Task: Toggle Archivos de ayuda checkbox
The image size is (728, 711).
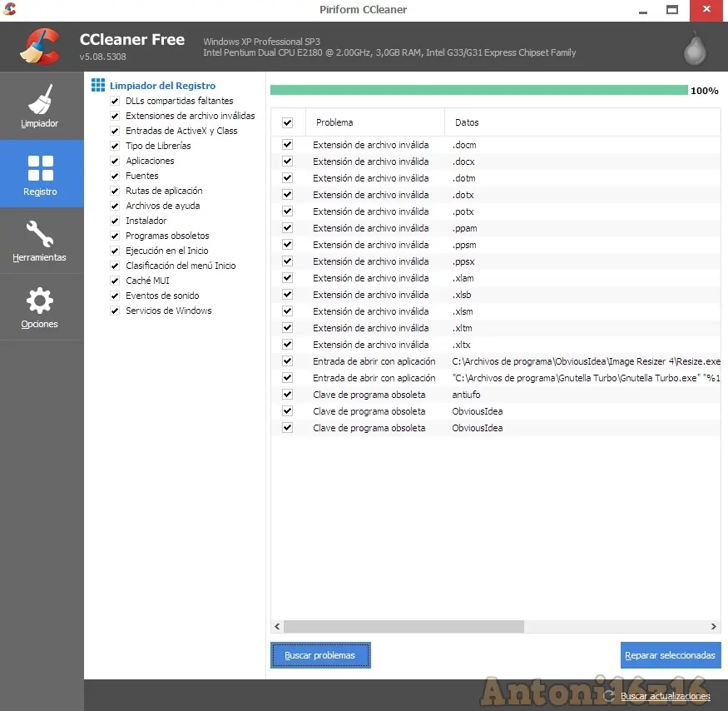Action: point(115,206)
